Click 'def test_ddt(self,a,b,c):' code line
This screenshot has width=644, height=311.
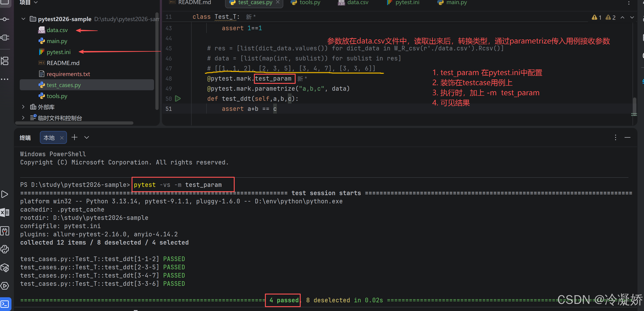(253, 99)
